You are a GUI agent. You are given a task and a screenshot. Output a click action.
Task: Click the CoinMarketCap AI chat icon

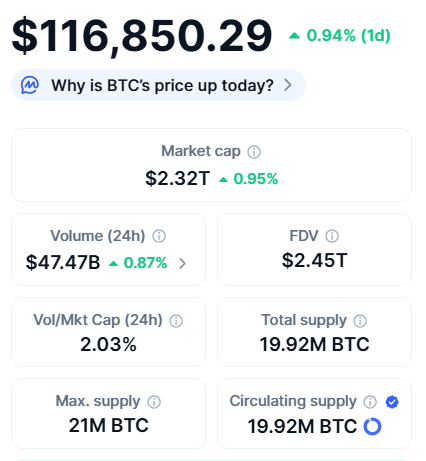coord(30,85)
